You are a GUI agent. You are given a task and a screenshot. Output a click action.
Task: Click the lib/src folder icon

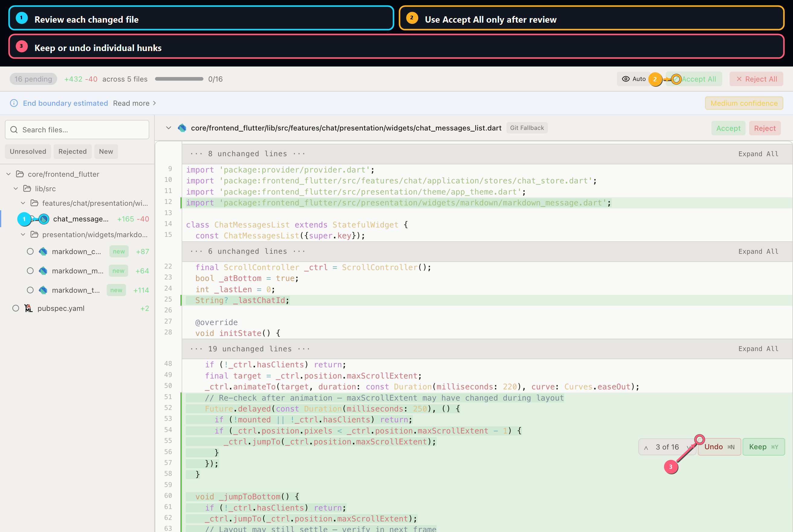pos(27,189)
